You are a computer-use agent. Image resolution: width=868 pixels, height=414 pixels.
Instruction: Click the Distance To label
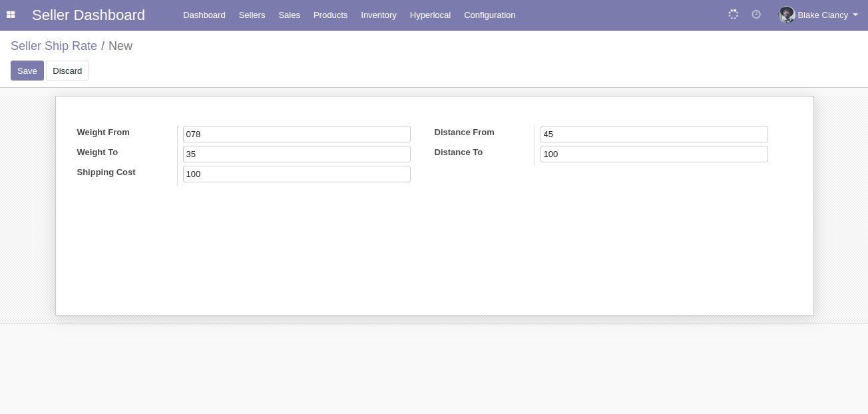459,152
